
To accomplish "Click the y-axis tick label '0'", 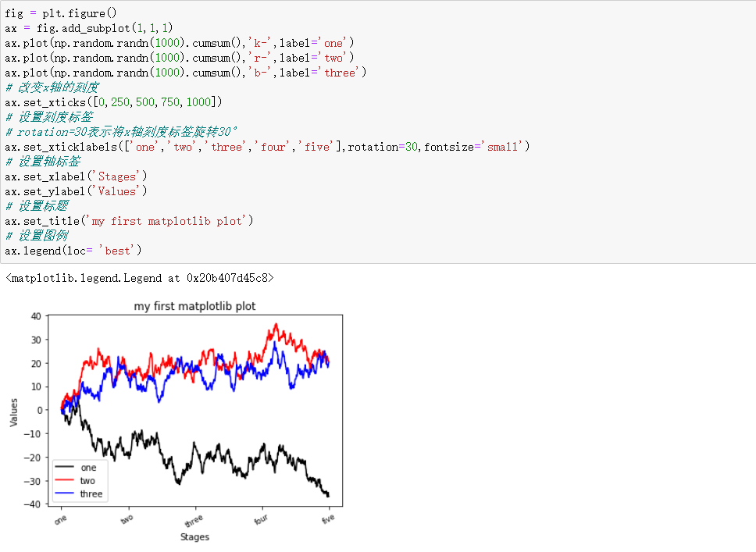I will point(40,411).
